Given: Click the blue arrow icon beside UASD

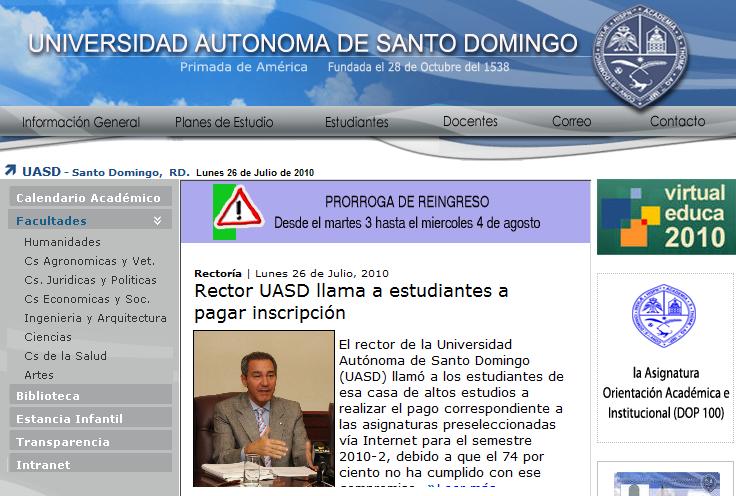Looking at the screenshot, I should point(10,171).
